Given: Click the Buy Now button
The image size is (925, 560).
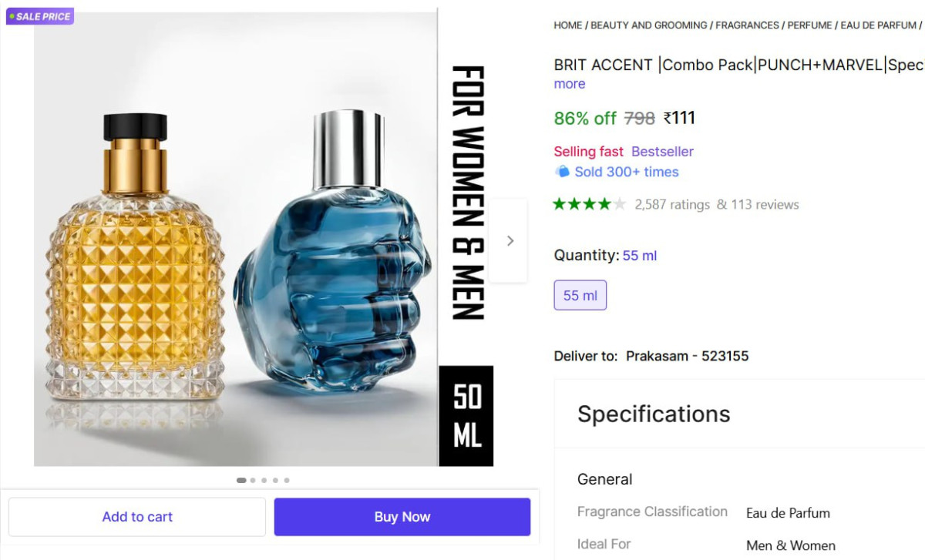Looking at the screenshot, I should click(402, 517).
